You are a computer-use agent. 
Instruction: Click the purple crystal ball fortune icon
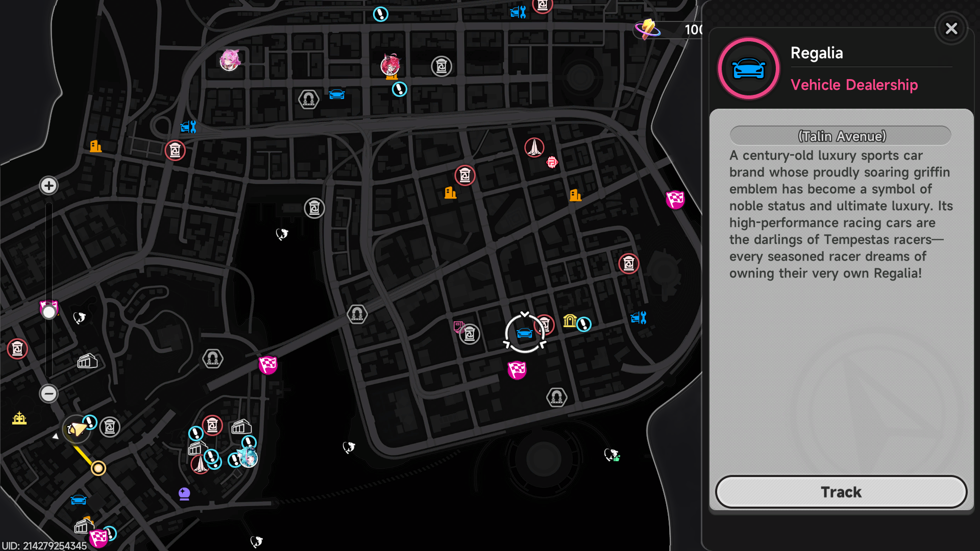184,493
